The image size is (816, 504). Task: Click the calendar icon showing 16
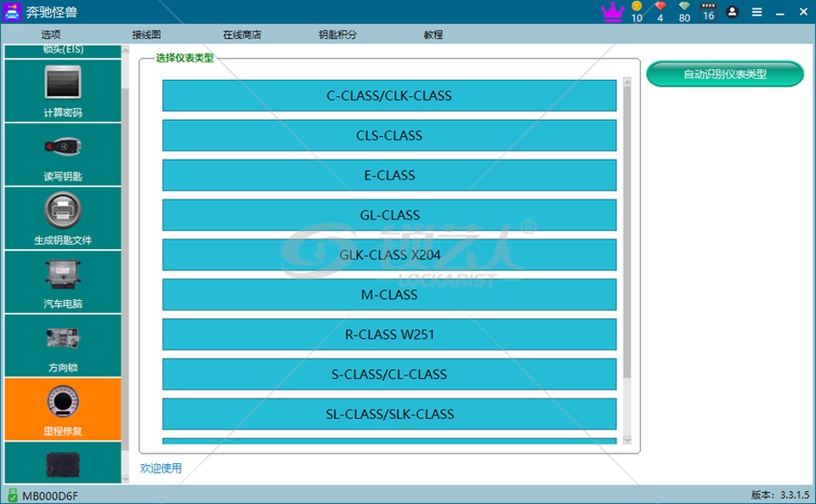click(708, 12)
